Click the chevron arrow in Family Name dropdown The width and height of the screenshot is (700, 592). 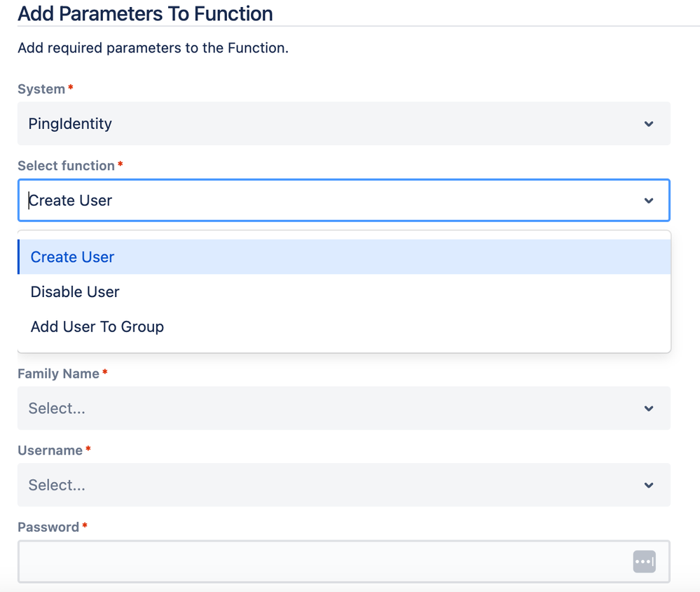point(649,408)
